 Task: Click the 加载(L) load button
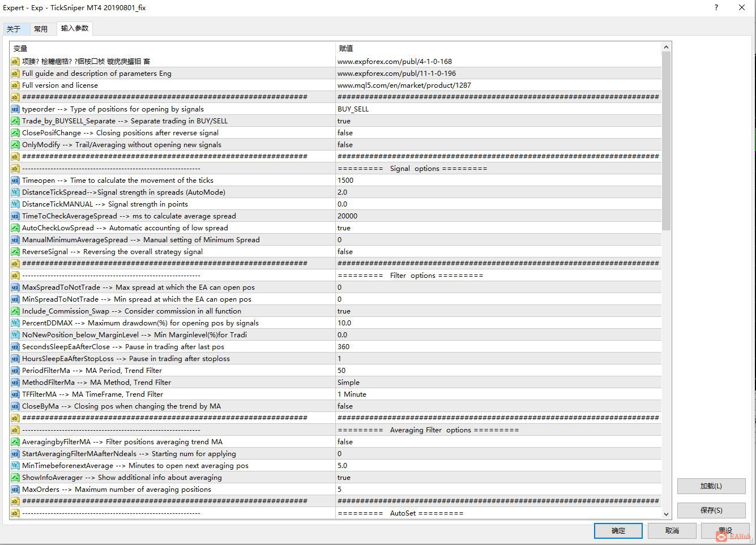tap(711, 486)
